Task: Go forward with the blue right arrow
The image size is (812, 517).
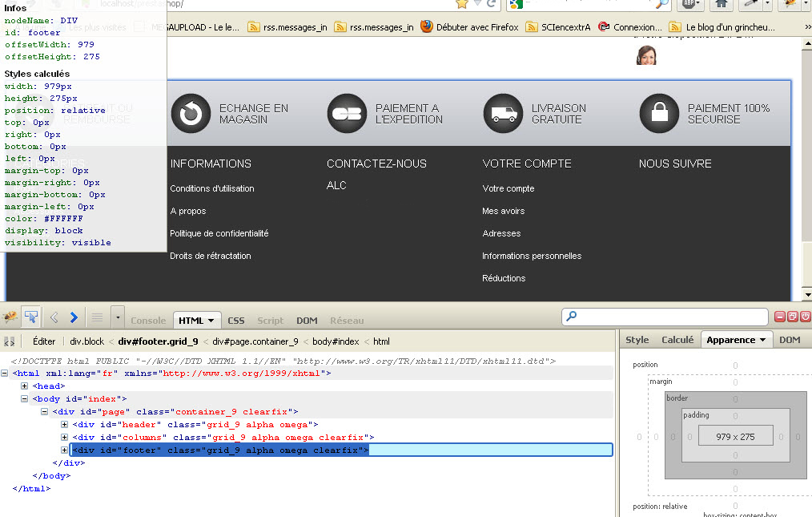Action: (74, 317)
